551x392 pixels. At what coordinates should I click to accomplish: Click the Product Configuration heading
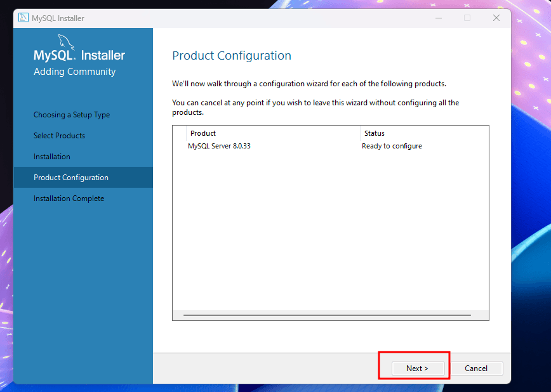coord(232,55)
